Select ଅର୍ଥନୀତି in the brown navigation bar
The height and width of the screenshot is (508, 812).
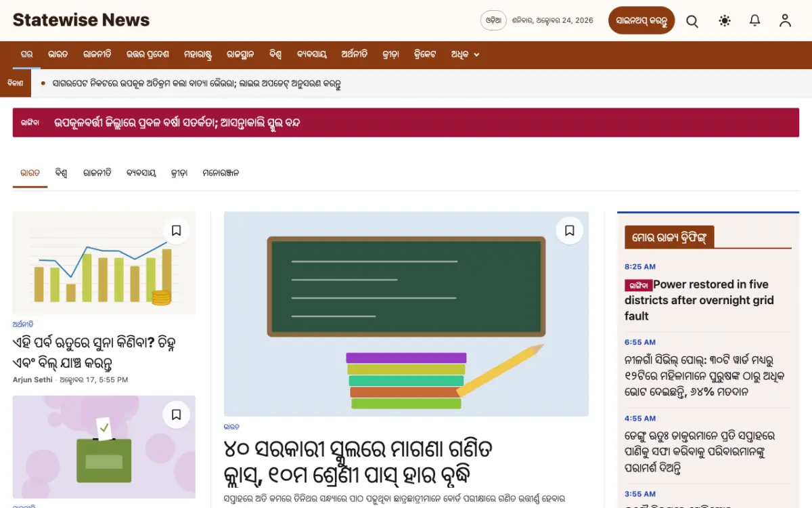pyautogui.click(x=355, y=54)
